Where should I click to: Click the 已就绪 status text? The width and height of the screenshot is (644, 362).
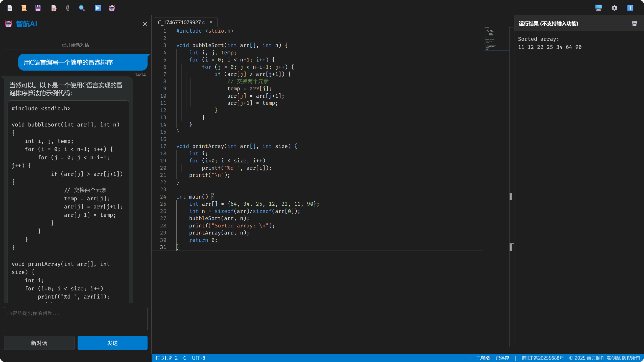click(x=483, y=358)
